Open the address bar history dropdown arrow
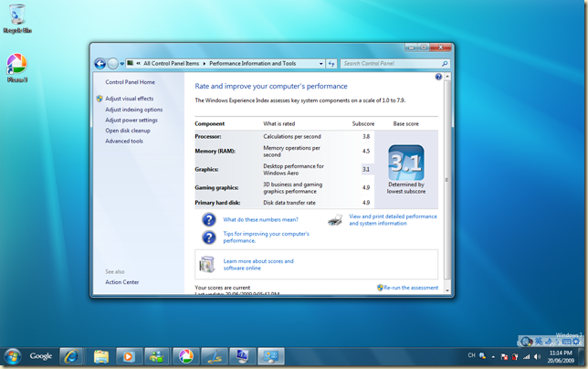The height and width of the screenshot is (369, 588). click(321, 64)
